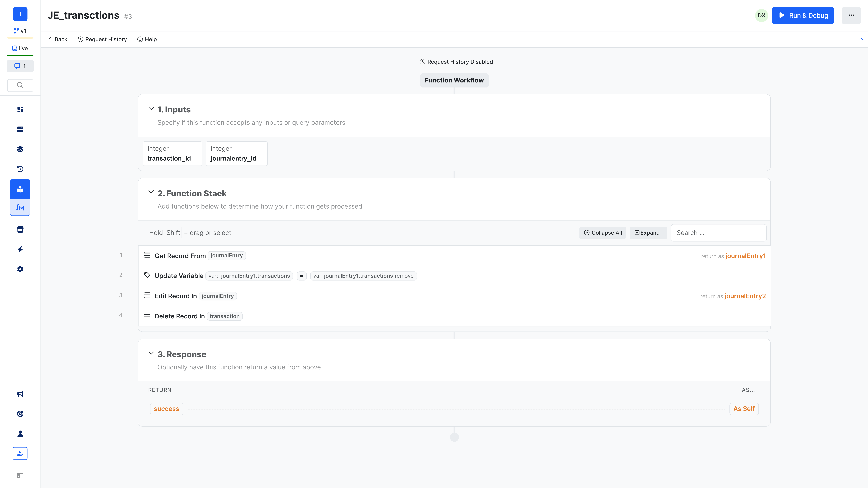The height and width of the screenshot is (488, 868).
Task: Open the Database icon in sidebar
Action: pos(20,129)
